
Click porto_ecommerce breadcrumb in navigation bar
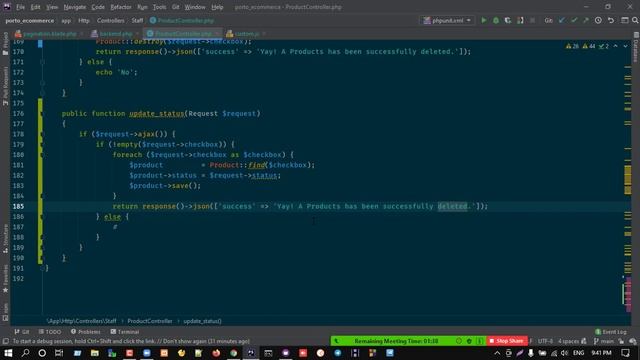click(29, 20)
